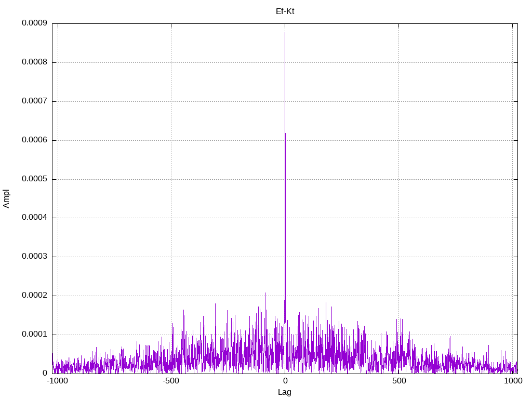Image resolution: width=532 pixels, height=399 pixels.
Task: Click y-axis tick value 0.0007
Action: [34, 101]
